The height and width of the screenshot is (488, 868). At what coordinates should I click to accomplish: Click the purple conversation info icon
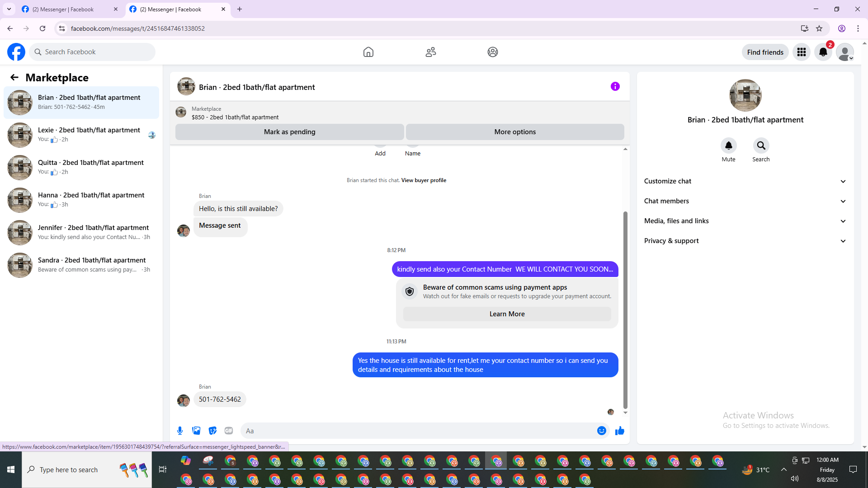coord(615,86)
